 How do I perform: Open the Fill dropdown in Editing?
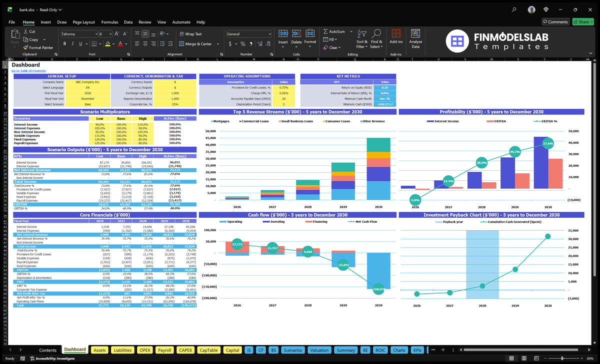[x=331, y=39]
